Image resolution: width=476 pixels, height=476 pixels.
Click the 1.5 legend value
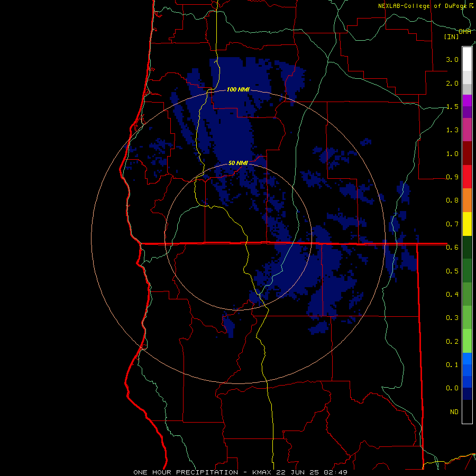pos(452,106)
